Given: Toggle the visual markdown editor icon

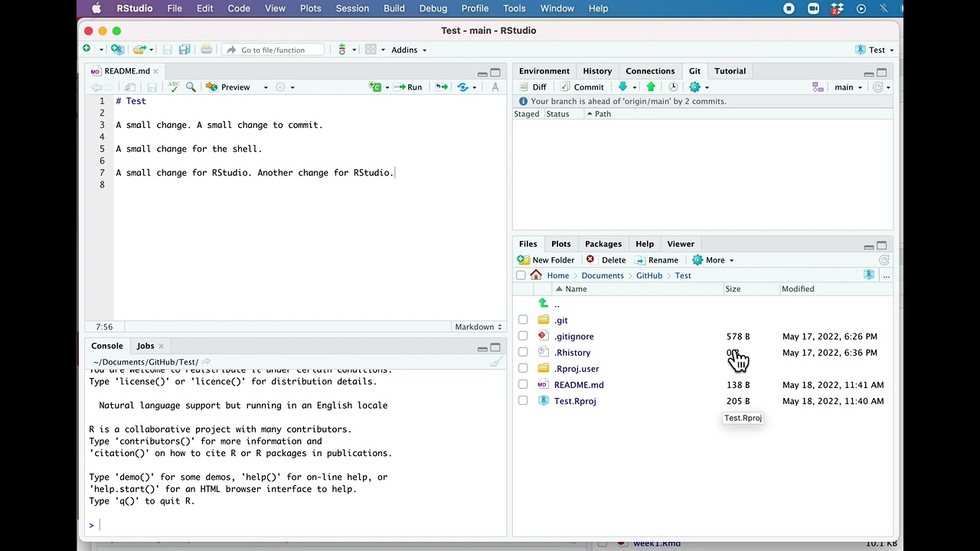Looking at the screenshot, I should tap(495, 87).
